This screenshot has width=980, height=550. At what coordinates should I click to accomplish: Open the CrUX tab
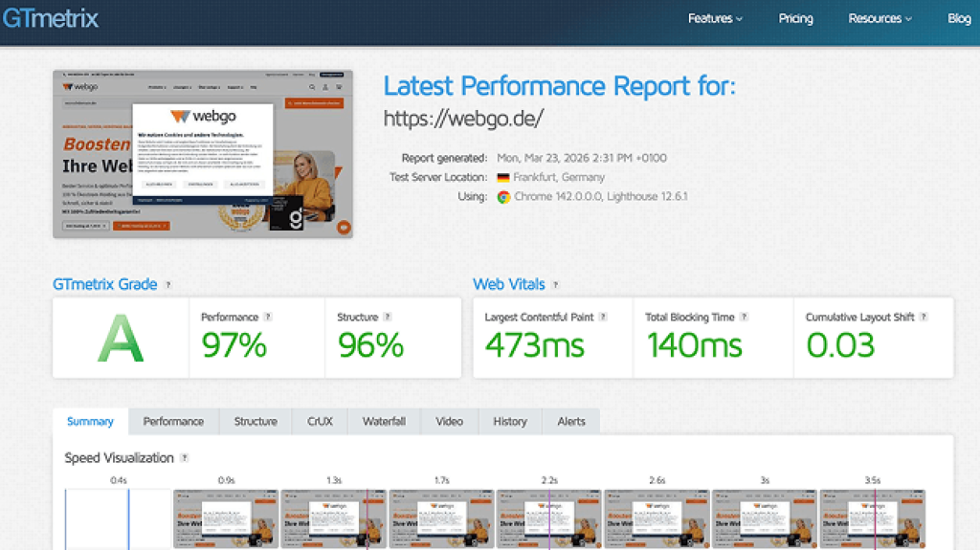(x=320, y=421)
